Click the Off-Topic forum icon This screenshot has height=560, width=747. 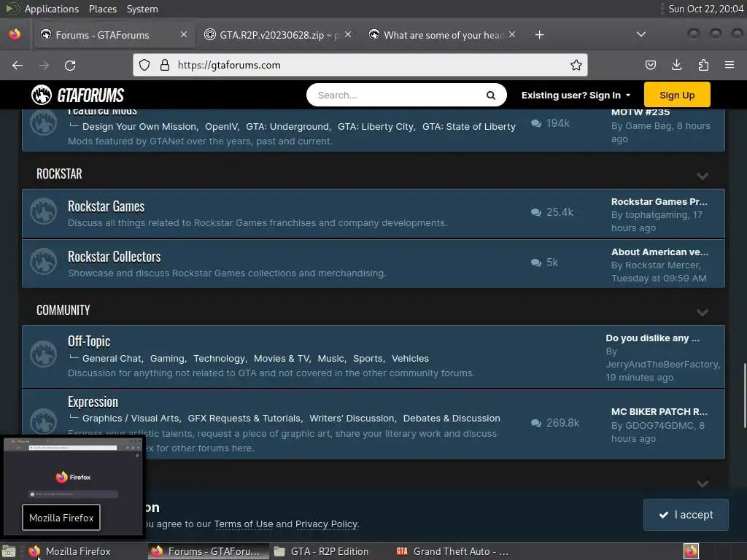[43, 354]
